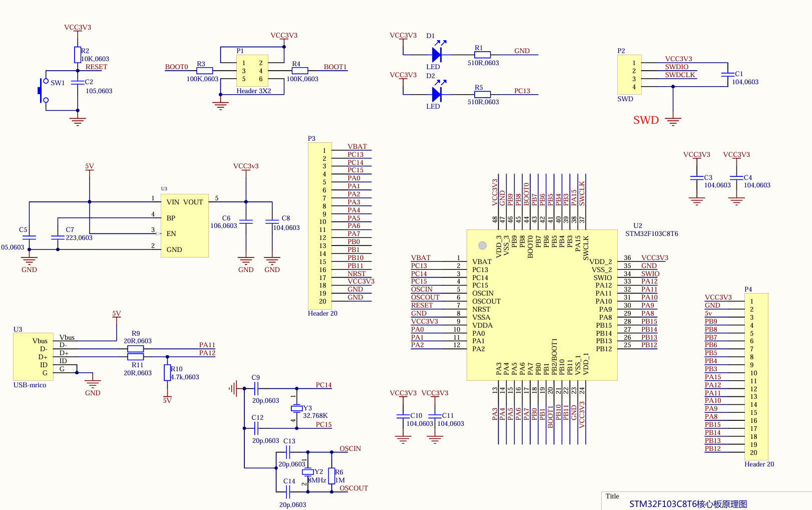Select the R1 510R resistor symbol
Screen dimensions: 812x510
click(483, 55)
